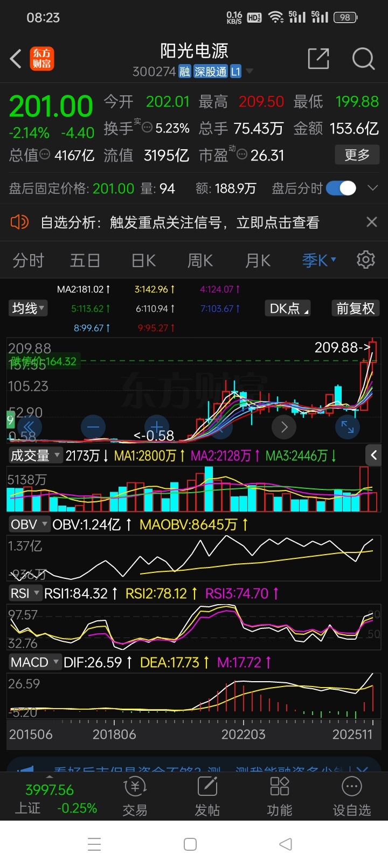388x868 pixels.
Task: Tap 设自选 to add to watchlist
Action: 352,797
